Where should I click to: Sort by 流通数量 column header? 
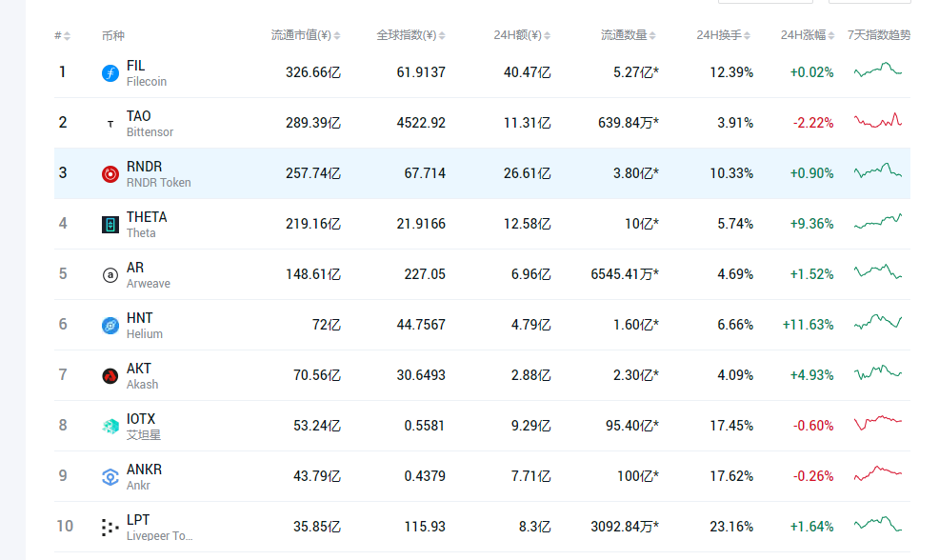click(x=629, y=35)
